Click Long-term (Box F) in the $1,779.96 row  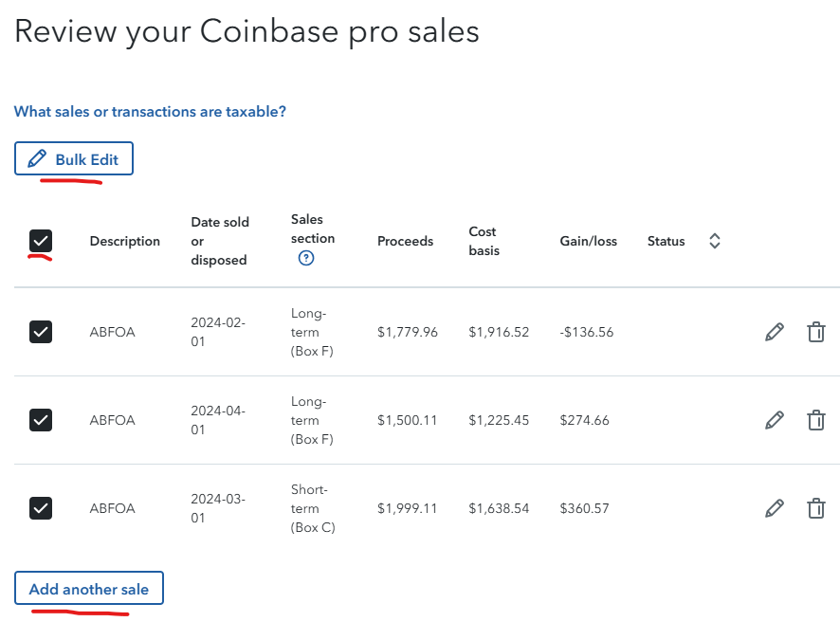(312, 332)
